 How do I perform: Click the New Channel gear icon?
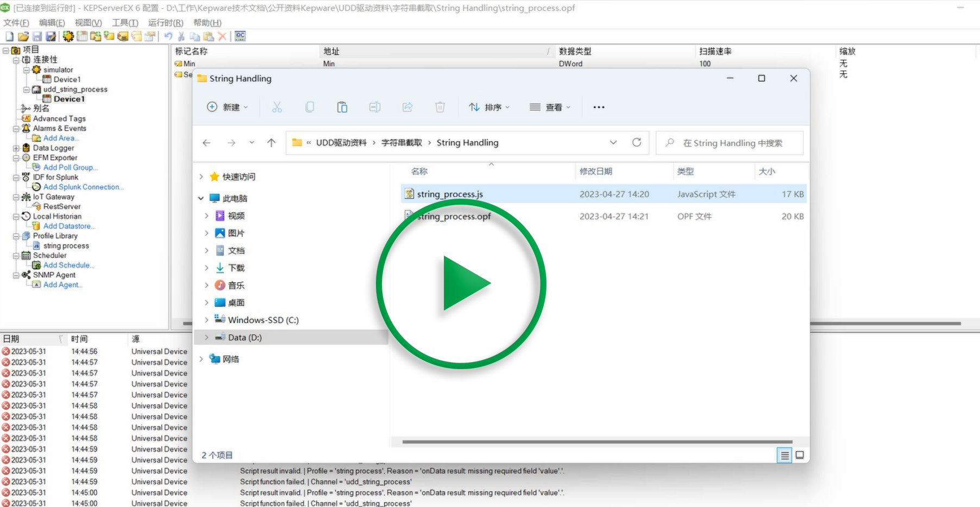tap(68, 36)
